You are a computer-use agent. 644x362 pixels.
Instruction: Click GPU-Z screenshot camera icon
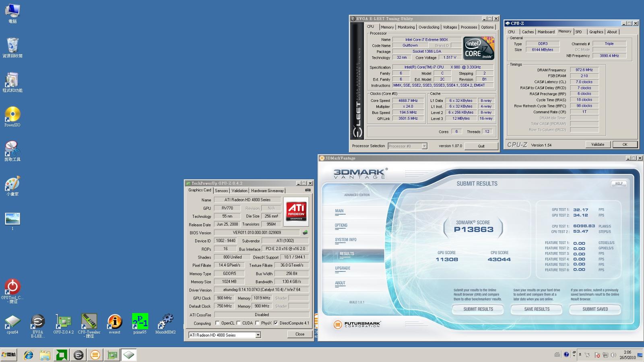(308, 190)
